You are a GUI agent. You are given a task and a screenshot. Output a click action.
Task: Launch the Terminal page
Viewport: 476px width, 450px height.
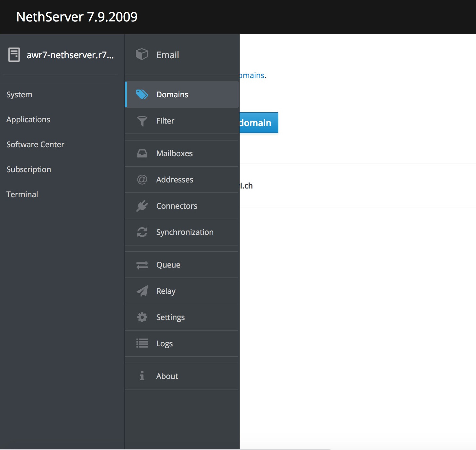coord(22,195)
